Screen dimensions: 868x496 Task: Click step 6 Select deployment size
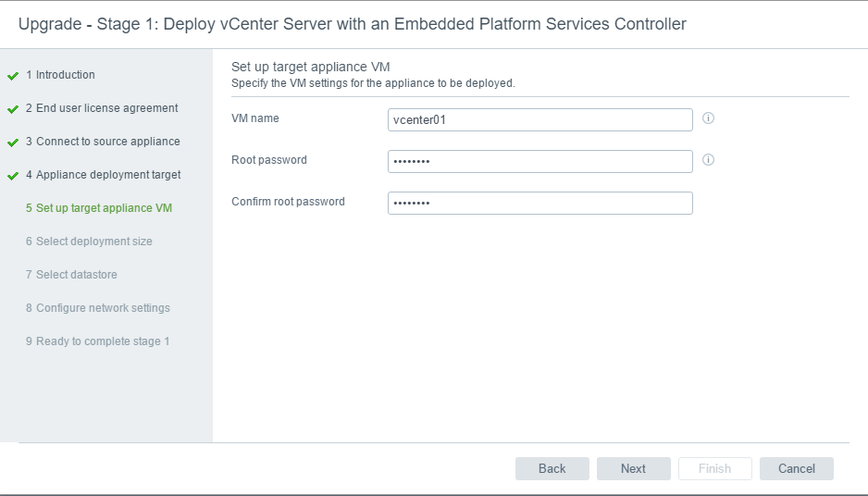[x=89, y=241]
